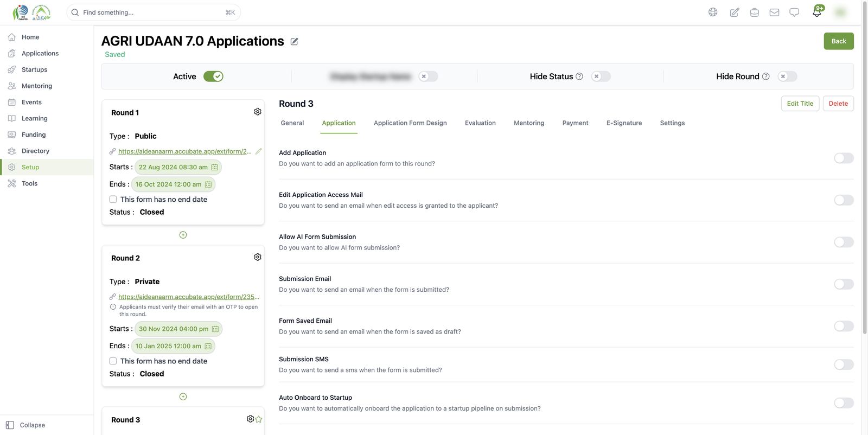Click the Edit Title button
Image resolution: width=868 pixels, height=435 pixels.
(x=800, y=104)
